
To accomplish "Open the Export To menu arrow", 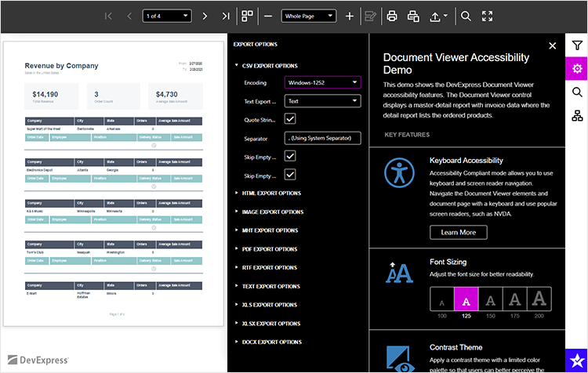I will [445, 16].
